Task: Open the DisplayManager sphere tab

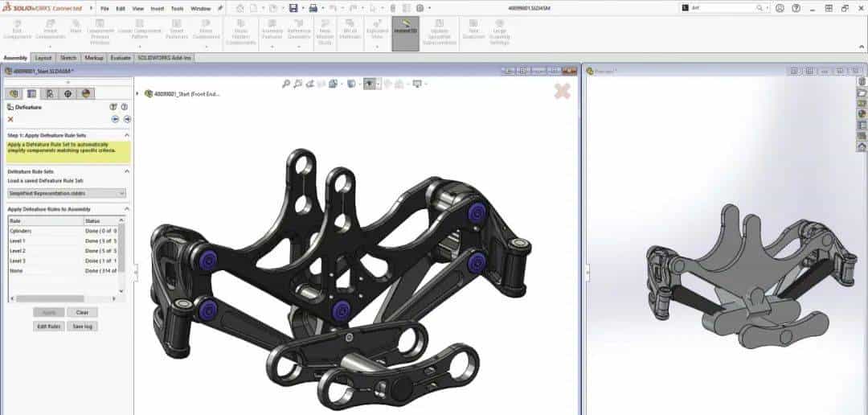Action: 85,93
